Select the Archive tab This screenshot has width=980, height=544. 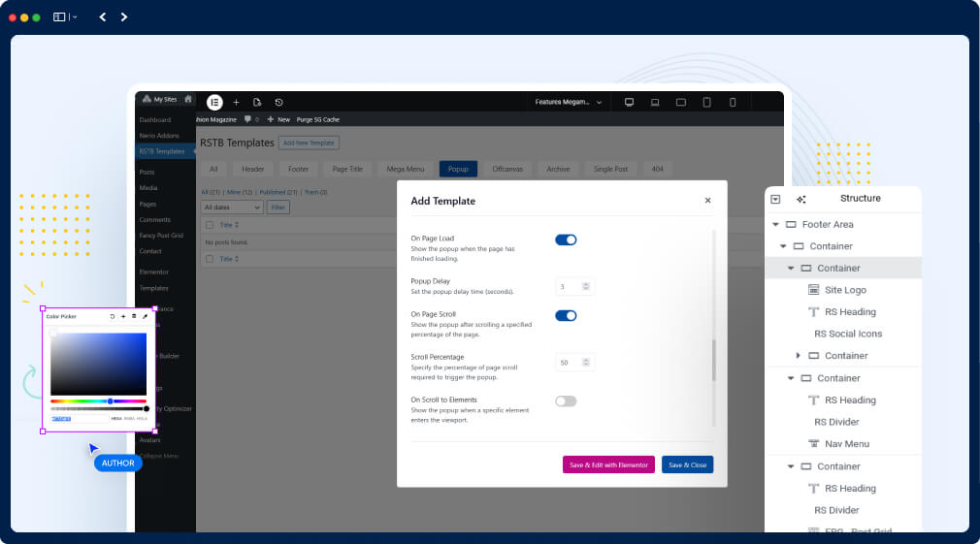[x=558, y=170]
